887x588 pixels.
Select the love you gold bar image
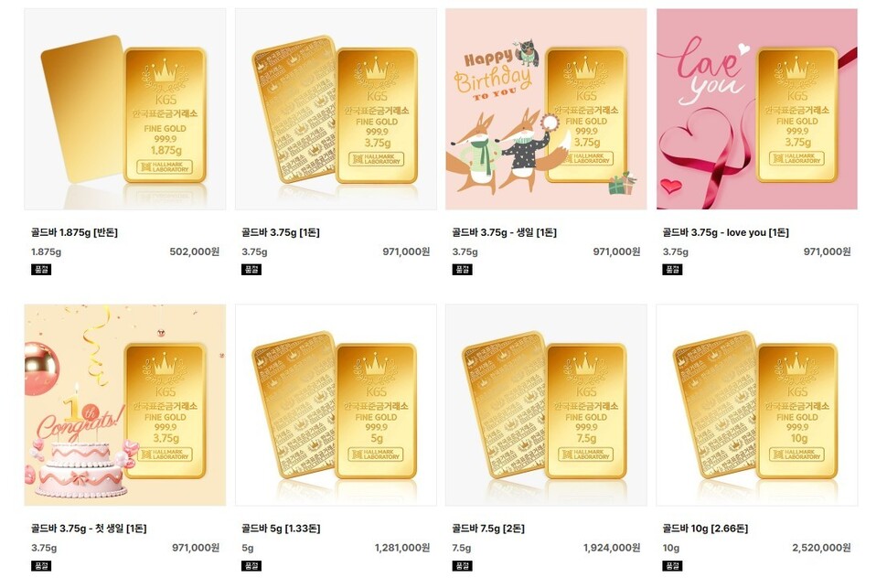click(757, 109)
